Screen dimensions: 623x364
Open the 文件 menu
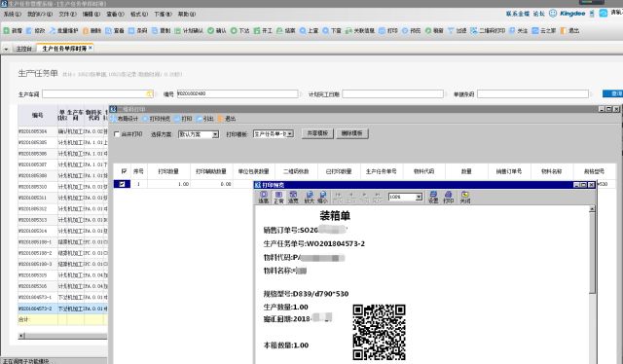click(67, 14)
